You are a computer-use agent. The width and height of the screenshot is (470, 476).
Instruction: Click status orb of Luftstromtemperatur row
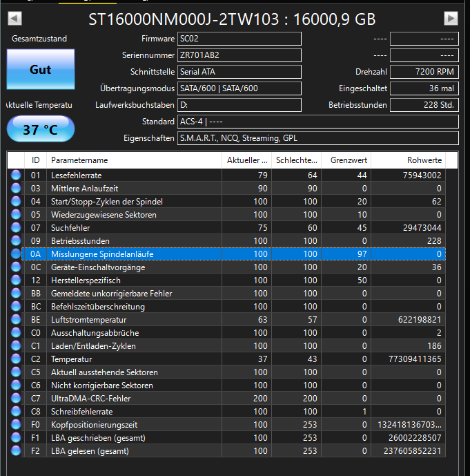[16, 320]
